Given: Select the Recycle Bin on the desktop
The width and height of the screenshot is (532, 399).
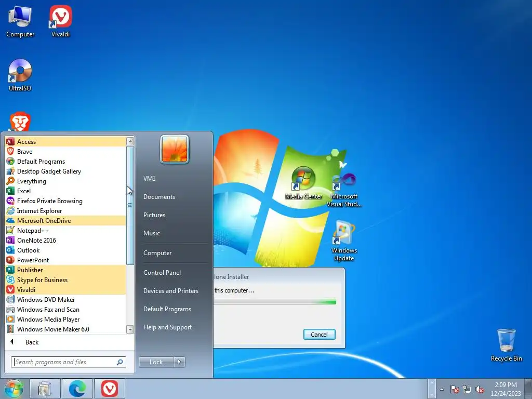Looking at the screenshot, I should point(506,345).
